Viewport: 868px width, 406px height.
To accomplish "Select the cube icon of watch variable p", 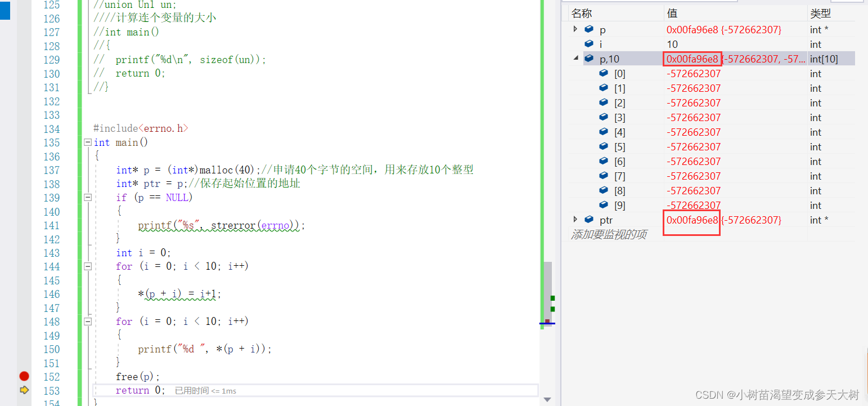I will click(589, 29).
